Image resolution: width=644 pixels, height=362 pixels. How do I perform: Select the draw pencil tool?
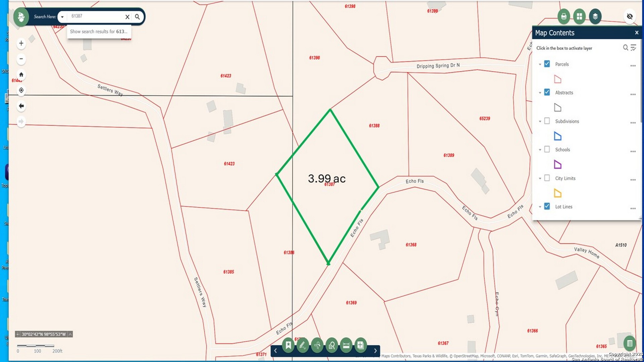click(x=303, y=345)
